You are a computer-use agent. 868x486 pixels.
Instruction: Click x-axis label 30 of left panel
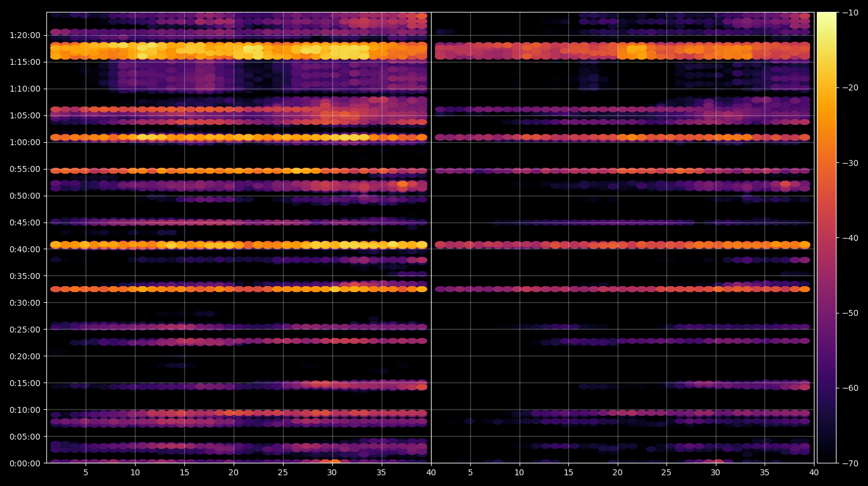pos(332,473)
